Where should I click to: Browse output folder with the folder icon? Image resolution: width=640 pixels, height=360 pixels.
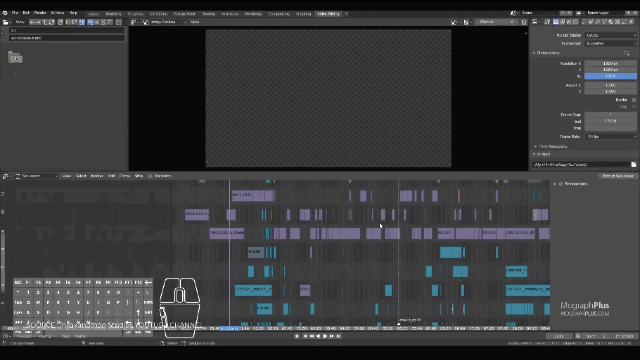[633, 165]
